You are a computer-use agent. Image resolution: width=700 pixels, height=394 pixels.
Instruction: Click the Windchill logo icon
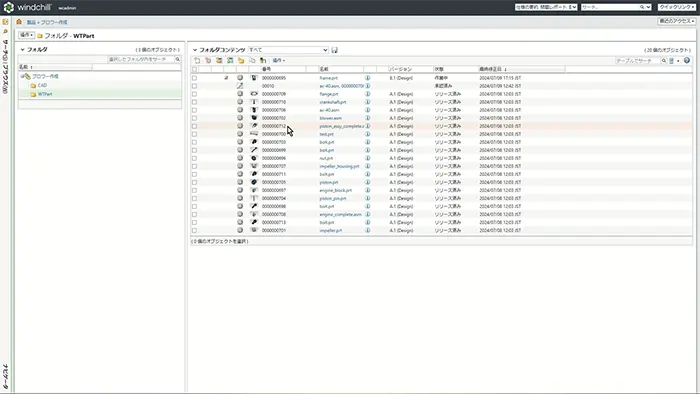[x=8, y=7]
